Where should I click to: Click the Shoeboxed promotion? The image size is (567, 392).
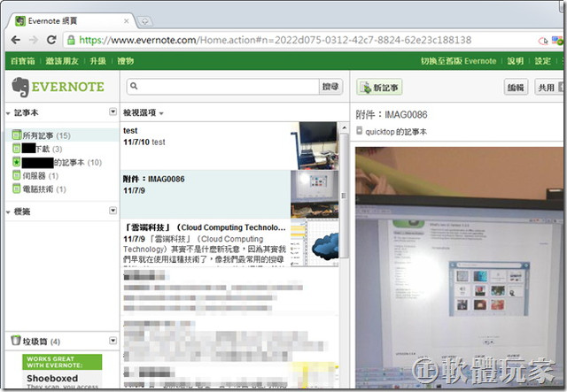[x=62, y=371]
